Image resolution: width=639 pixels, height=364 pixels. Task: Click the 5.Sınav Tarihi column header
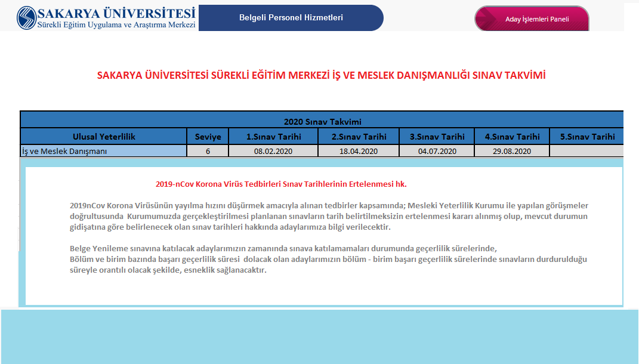587,137
